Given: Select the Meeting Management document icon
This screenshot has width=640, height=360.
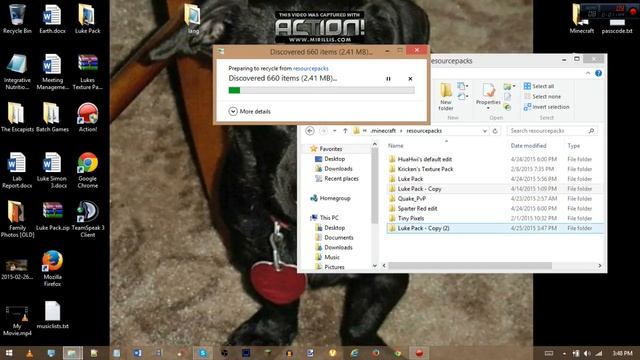Looking at the screenshot, I should coord(52,72).
